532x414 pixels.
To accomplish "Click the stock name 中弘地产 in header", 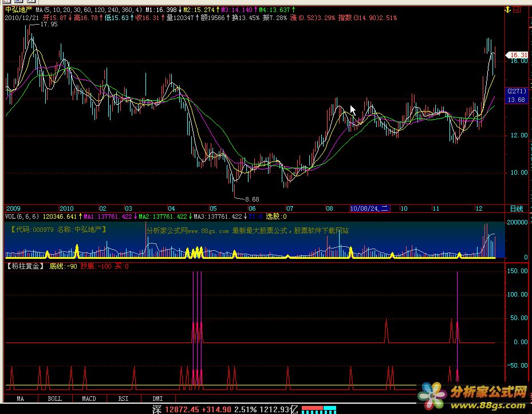I will tap(19, 10).
